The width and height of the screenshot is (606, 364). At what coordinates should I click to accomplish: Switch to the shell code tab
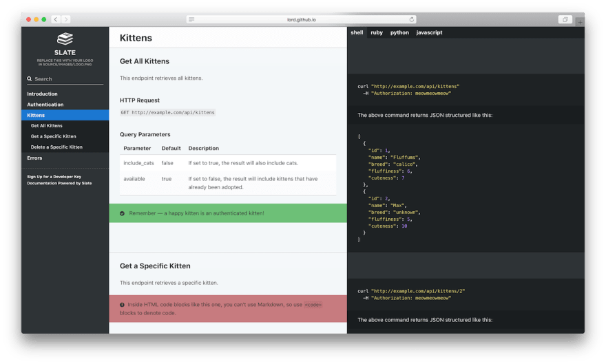[x=357, y=32]
